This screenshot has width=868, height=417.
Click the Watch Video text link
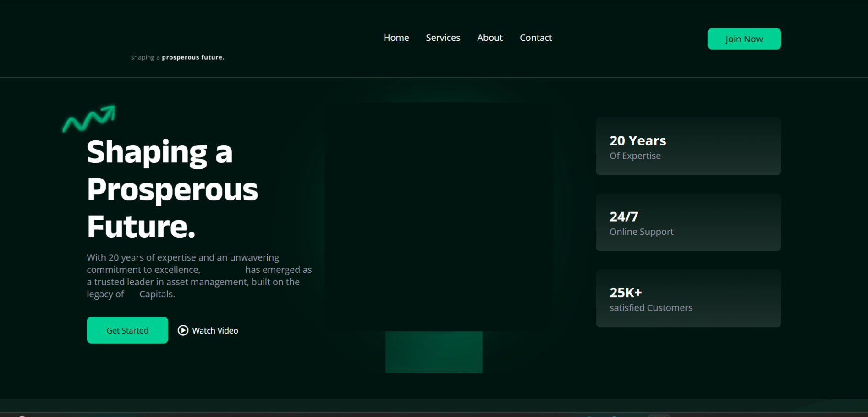click(x=215, y=330)
